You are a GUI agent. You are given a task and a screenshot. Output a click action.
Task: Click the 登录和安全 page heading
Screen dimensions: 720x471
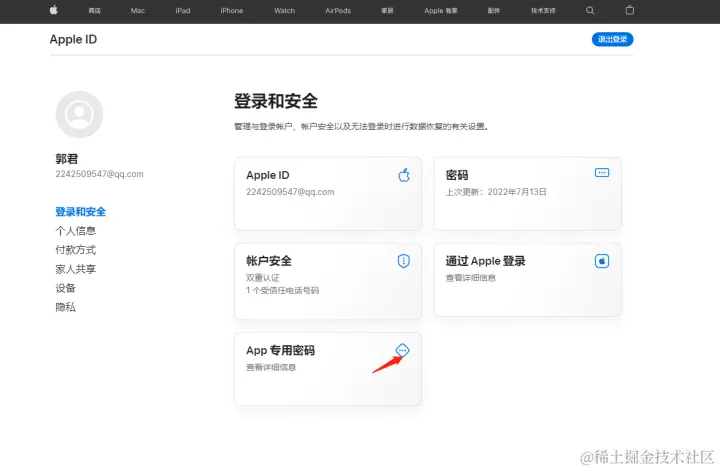click(x=276, y=101)
